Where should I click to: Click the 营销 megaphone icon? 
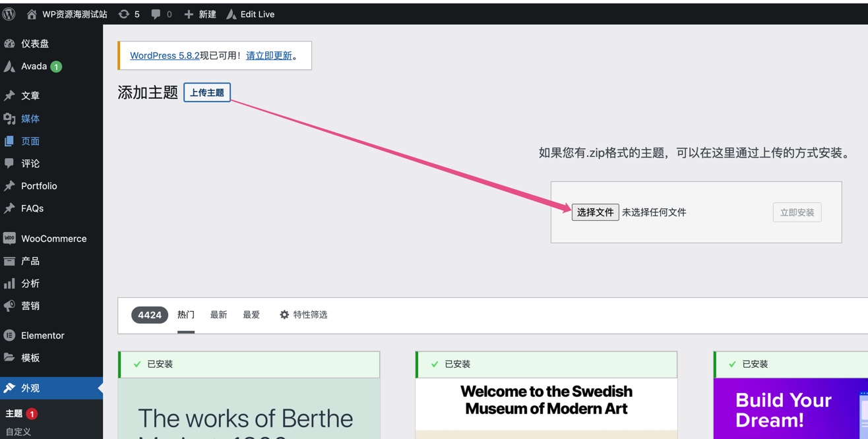(x=9, y=306)
